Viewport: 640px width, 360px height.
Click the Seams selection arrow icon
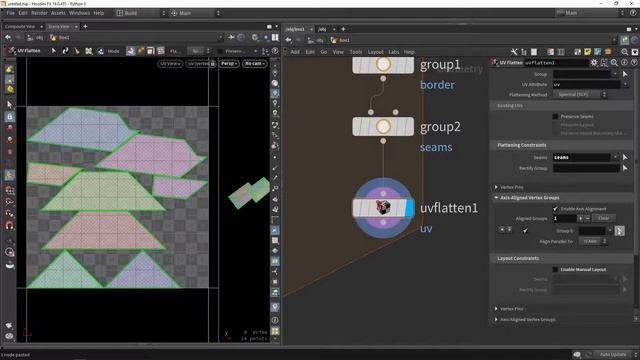coord(625,157)
